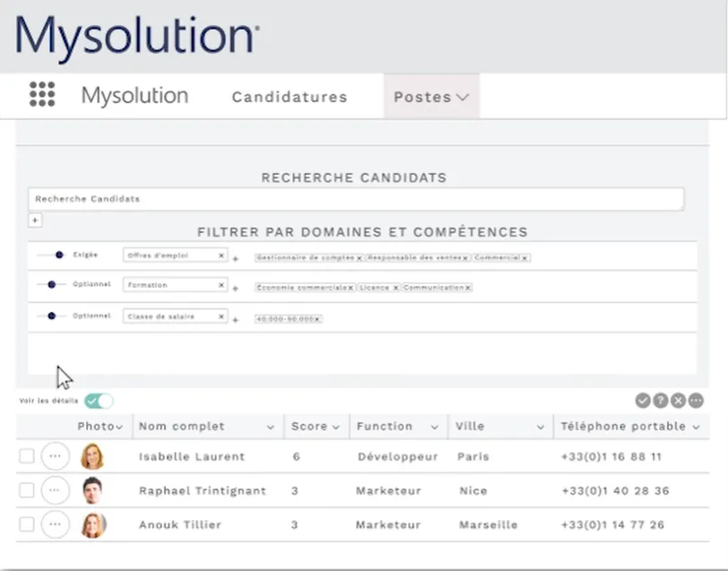Check the row checkbox for Isabelle Laurent
The image size is (728, 571).
click(26, 456)
